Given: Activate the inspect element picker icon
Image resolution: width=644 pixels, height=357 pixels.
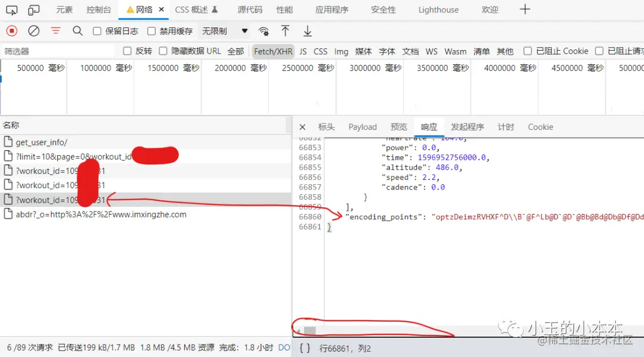Looking at the screenshot, I should (x=12, y=10).
